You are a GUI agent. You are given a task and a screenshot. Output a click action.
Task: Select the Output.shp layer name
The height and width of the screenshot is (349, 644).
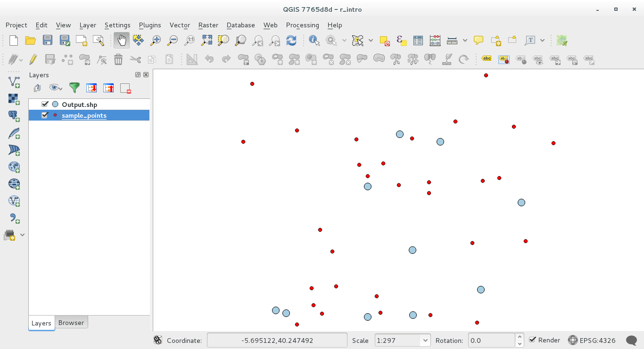tap(79, 105)
